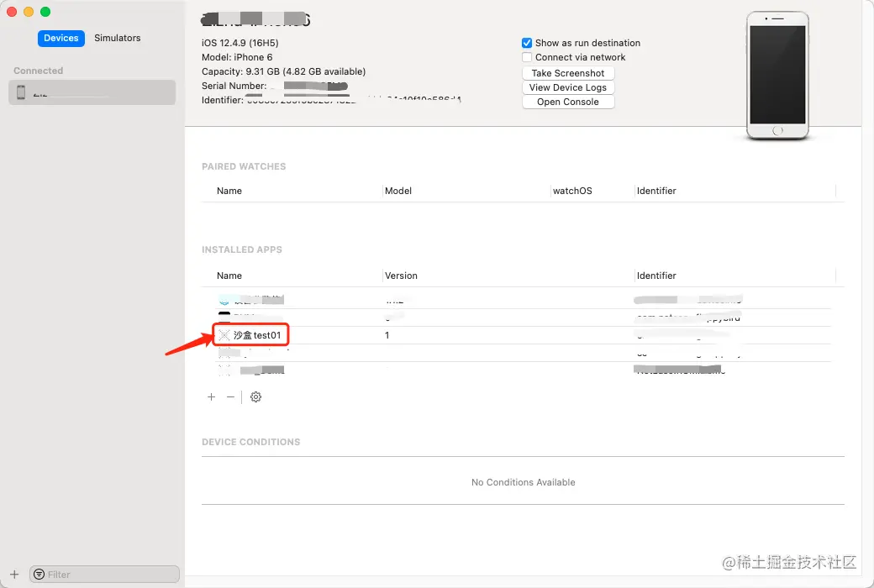Sort installed apps by Name column
Screen dimensions: 874x588
coord(229,276)
